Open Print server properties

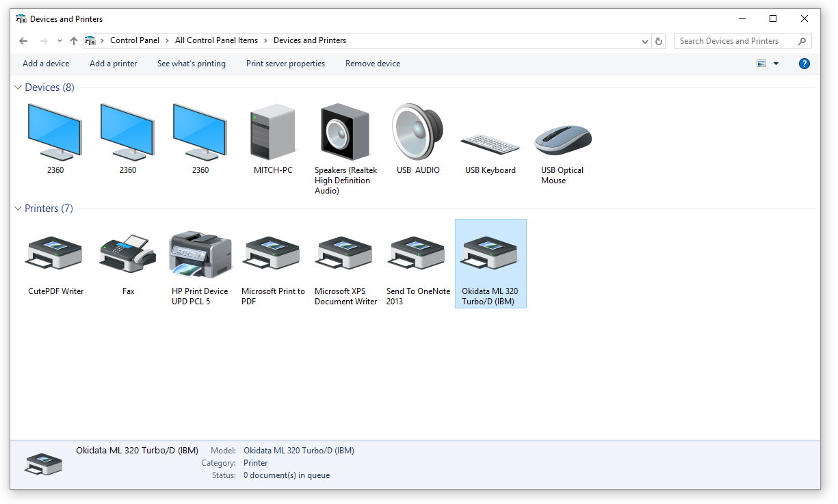[285, 64]
